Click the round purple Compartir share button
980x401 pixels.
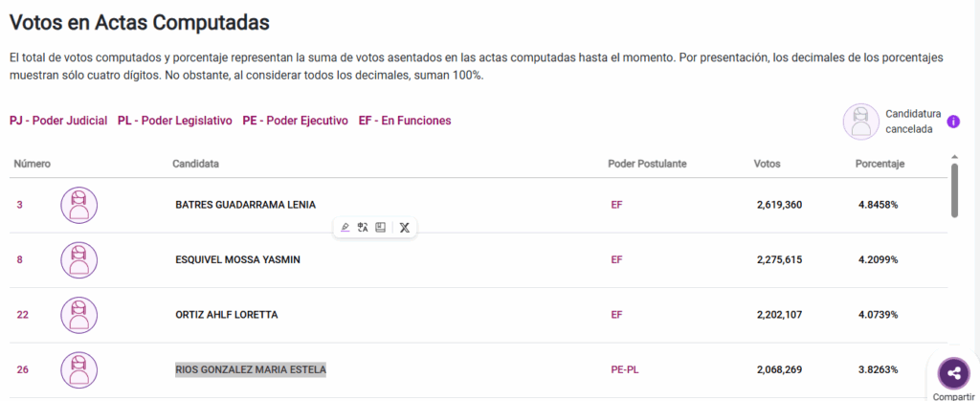[952, 374]
